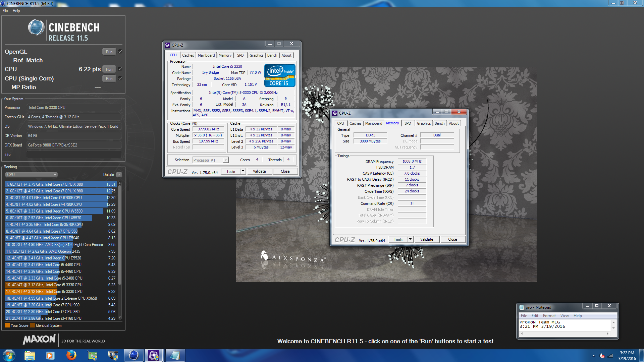Click the muted volume tray icon
The width and height of the screenshot is (644, 362).
[x=602, y=356]
